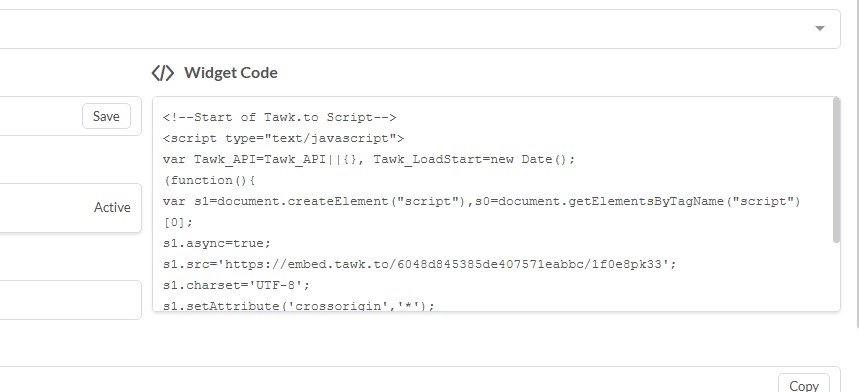The image size is (859, 392).
Task: Click the embed.tawk.to URL in the code
Action: coord(445,264)
